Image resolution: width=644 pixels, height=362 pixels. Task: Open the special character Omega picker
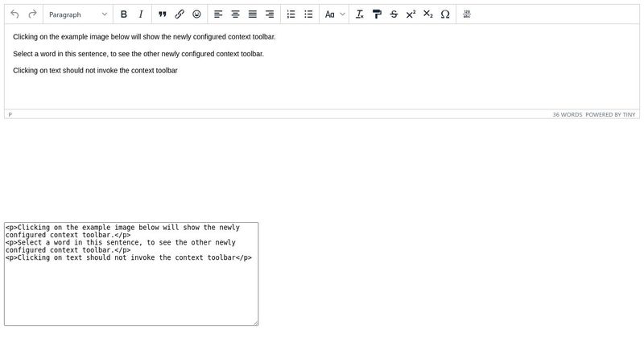pyautogui.click(x=445, y=14)
